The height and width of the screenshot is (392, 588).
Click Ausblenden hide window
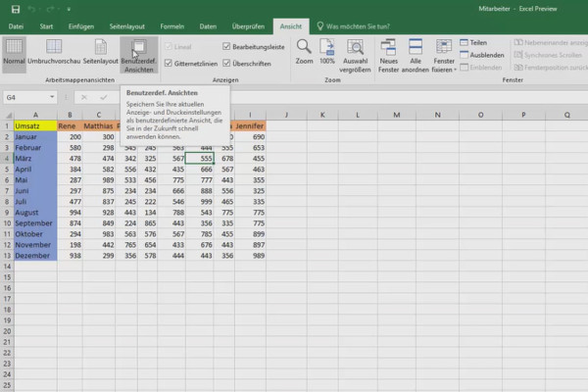482,55
